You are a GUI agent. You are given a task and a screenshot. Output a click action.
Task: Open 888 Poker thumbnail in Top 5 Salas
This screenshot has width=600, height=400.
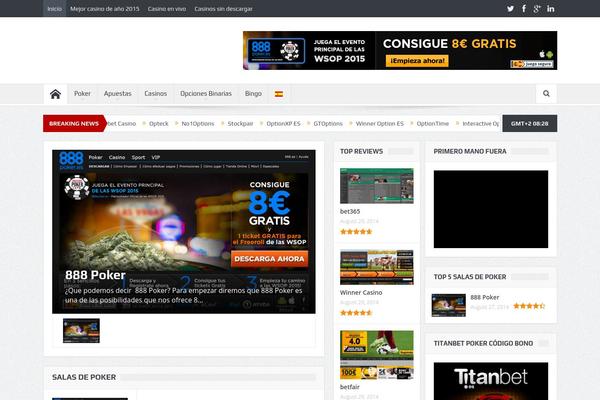448,305
